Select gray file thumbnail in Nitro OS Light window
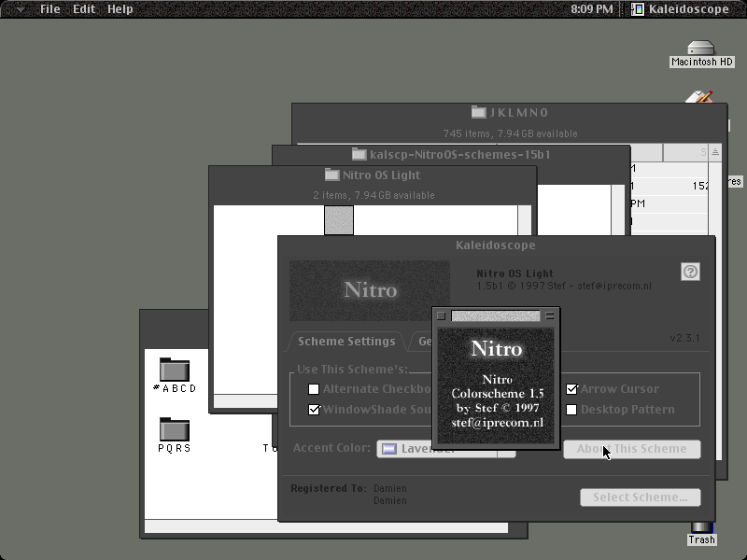Image resolution: width=747 pixels, height=560 pixels. tap(339, 220)
